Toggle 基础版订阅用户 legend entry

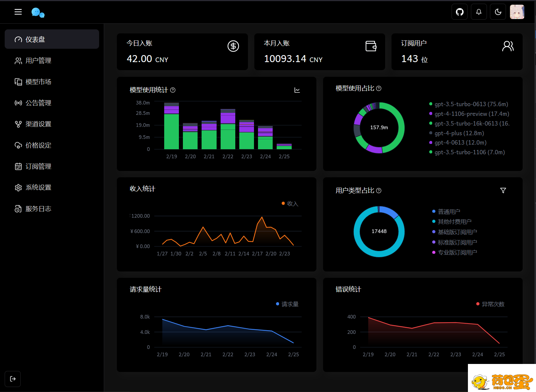pos(455,232)
